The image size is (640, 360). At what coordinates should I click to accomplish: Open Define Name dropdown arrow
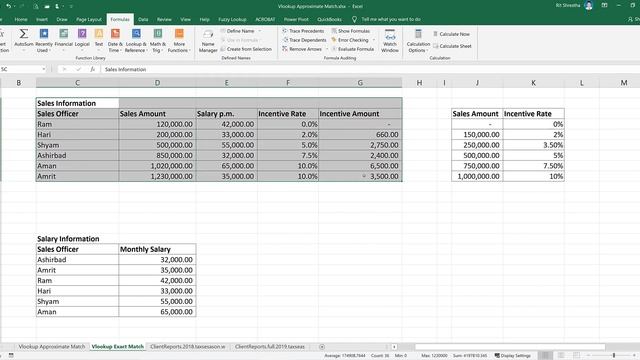pos(260,31)
